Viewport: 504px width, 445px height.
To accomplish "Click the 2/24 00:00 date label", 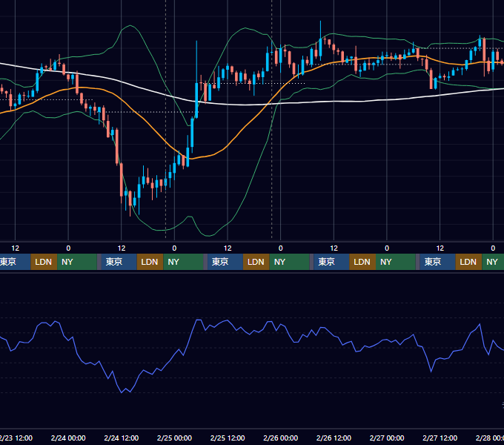I will click(x=68, y=438).
